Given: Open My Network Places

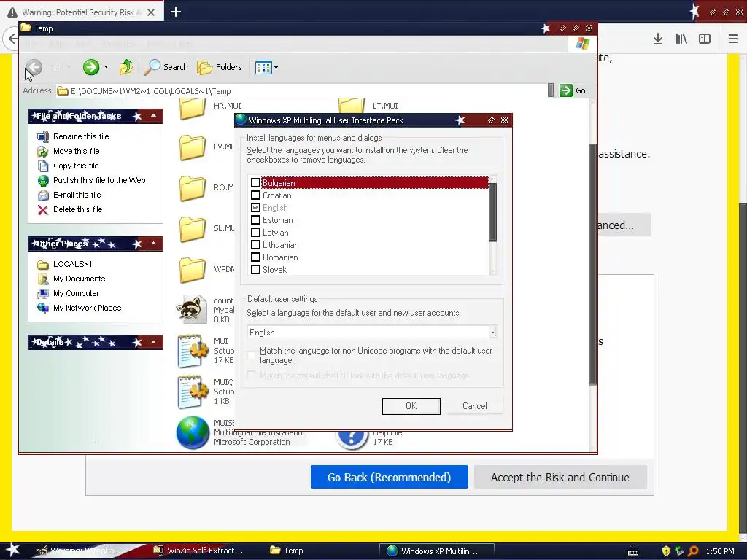Looking at the screenshot, I should click(x=88, y=308).
